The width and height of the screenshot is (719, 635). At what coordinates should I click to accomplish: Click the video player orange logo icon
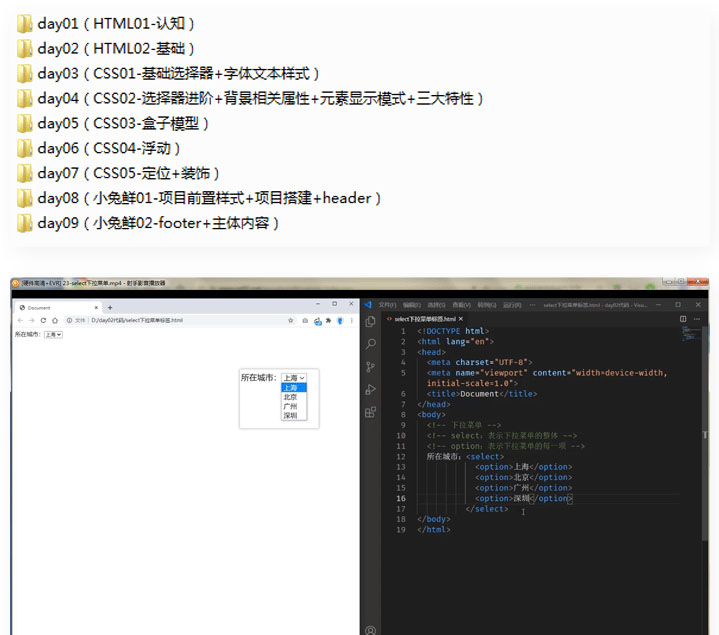pyautogui.click(x=15, y=283)
